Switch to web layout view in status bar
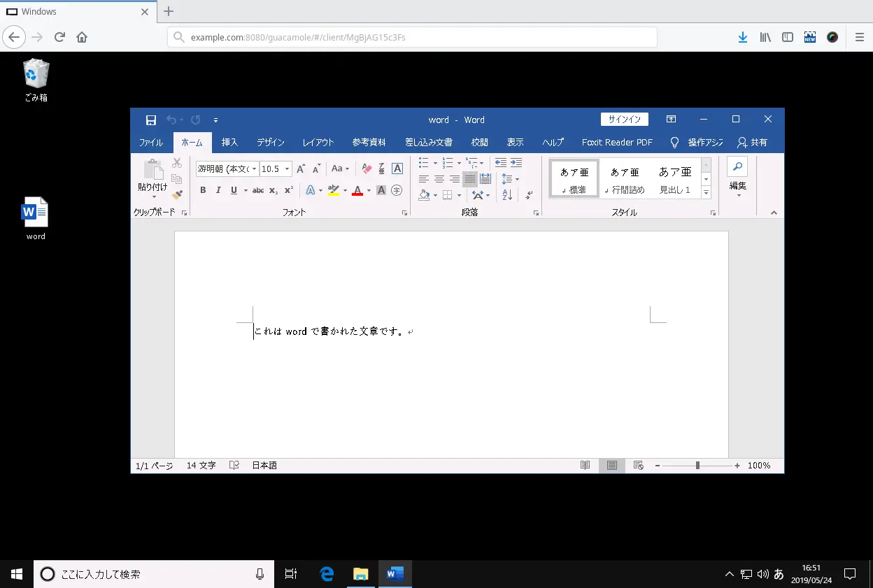Viewport: 873px width, 588px height. [x=638, y=466]
